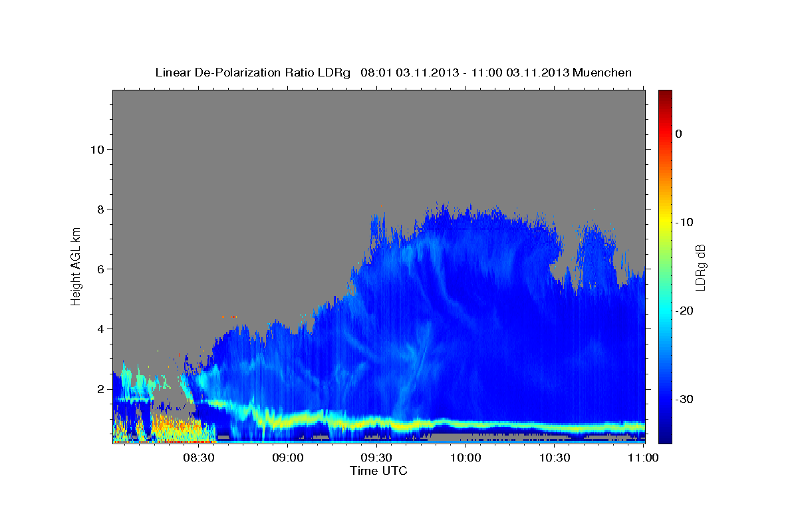Click the colorbar value '0'
Screen dimensions: 798x532
click(679, 134)
